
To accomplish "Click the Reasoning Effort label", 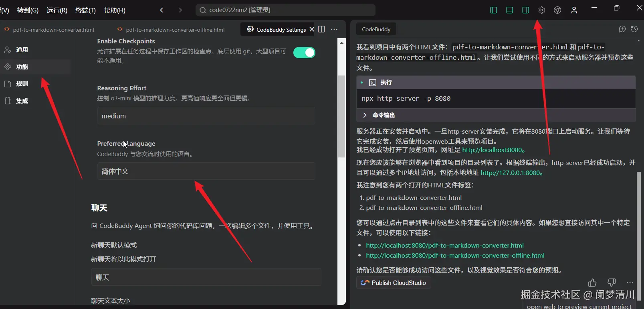I will pos(122,88).
